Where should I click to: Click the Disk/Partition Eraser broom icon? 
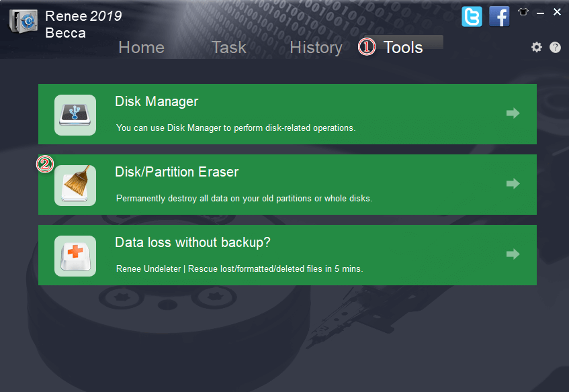point(75,185)
